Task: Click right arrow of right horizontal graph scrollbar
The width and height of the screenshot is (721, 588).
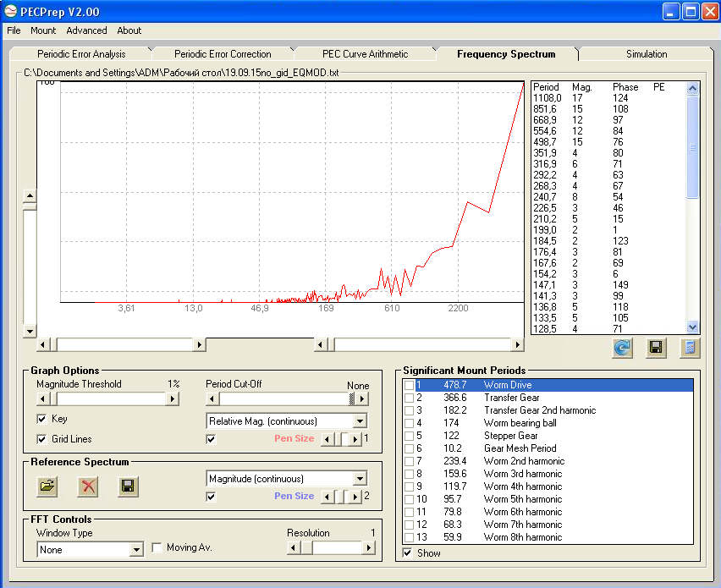Action: click(x=517, y=344)
